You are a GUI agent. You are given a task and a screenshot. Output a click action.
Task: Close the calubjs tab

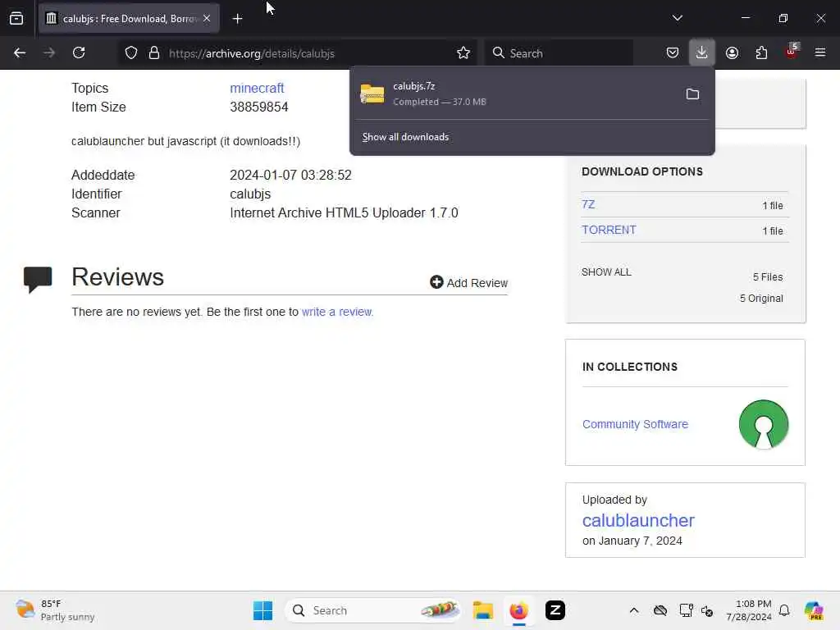[x=207, y=18]
